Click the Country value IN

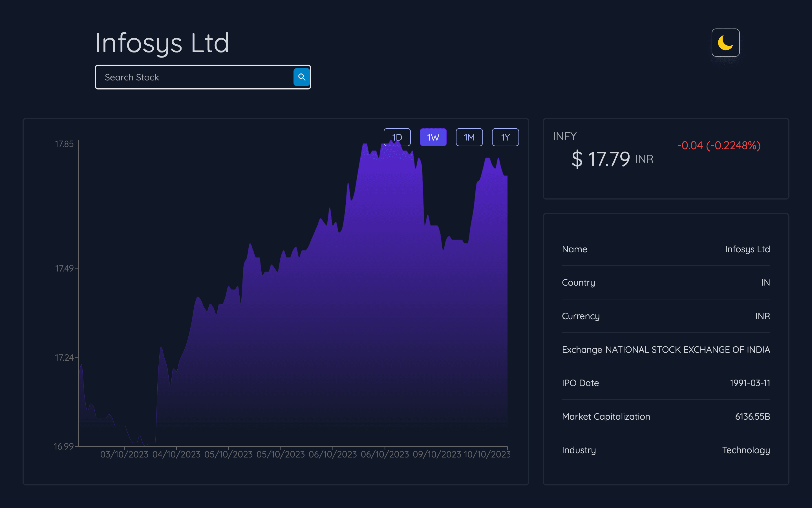(765, 282)
